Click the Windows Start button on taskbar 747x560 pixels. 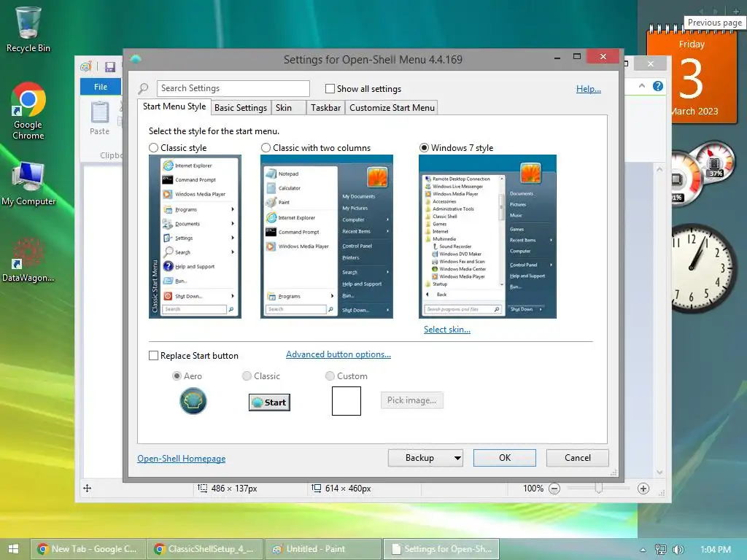tap(14, 549)
